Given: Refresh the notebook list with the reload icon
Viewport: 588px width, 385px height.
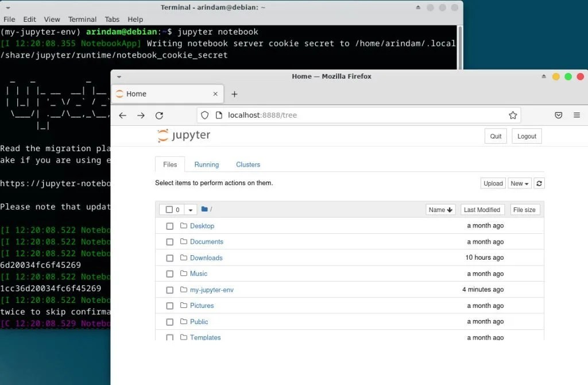Looking at the screenshot, I should tap(539, 183).
